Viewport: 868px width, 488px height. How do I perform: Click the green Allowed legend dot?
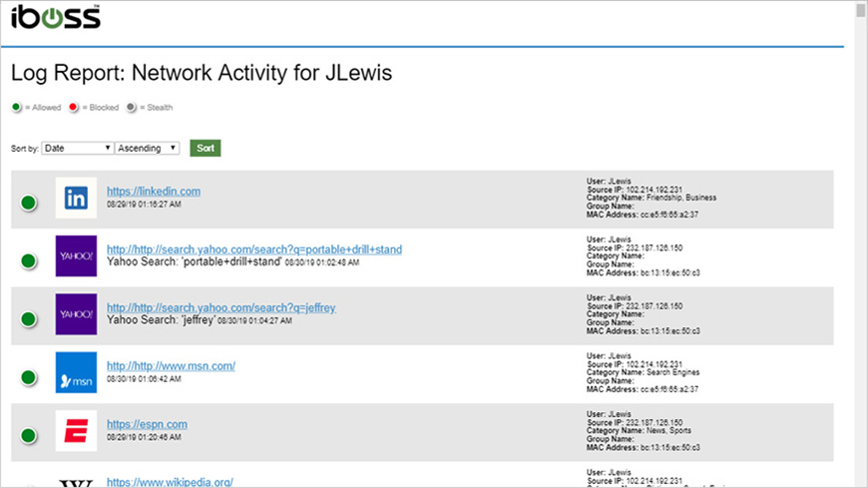pos(16,107)
